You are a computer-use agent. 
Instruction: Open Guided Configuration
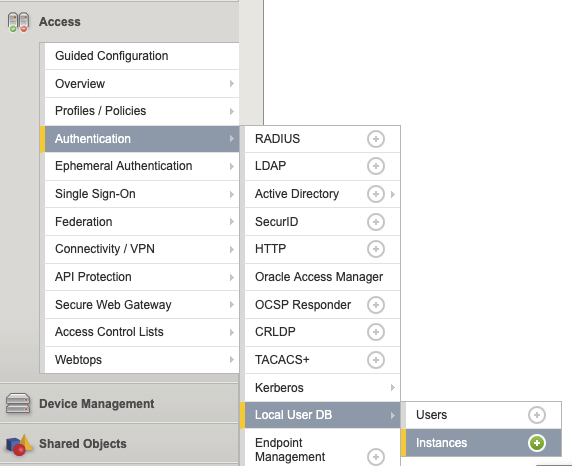click(x=142, y=56)
